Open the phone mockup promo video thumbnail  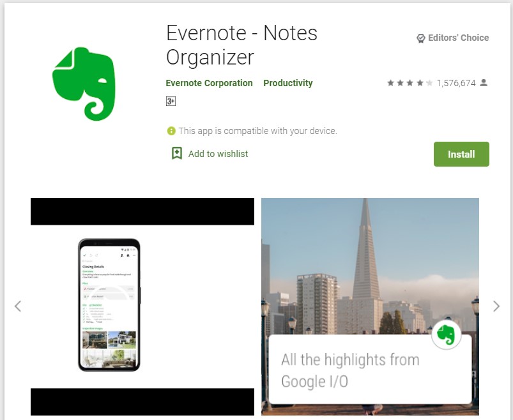142,306
